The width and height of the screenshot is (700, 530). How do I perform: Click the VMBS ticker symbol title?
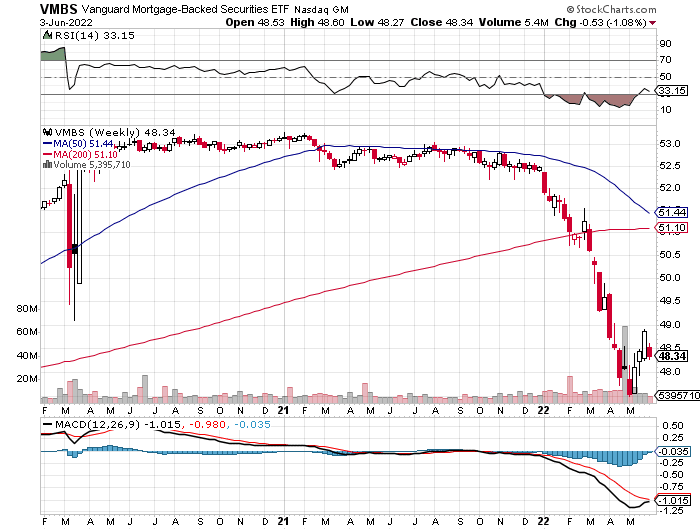click(58, 9)
